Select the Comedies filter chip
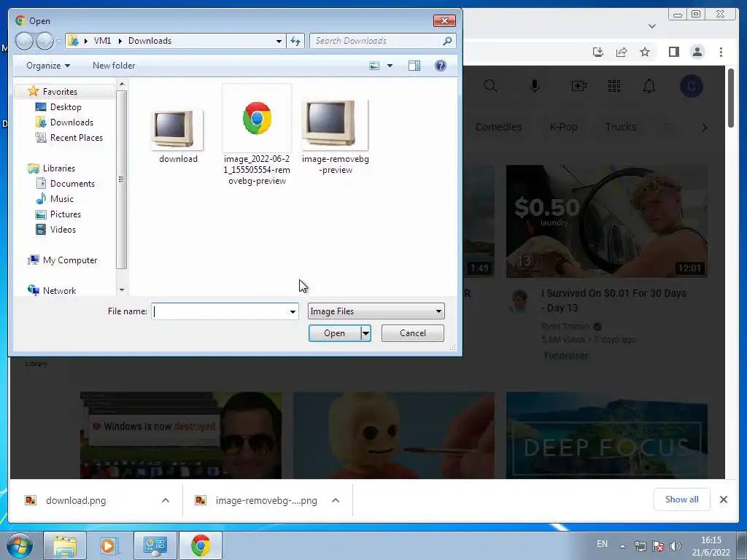747x560 pixels. (498, 127)
